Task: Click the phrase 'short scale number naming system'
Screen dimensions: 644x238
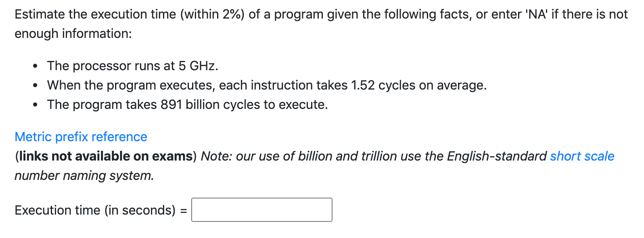Action: [x=582, y=156]
